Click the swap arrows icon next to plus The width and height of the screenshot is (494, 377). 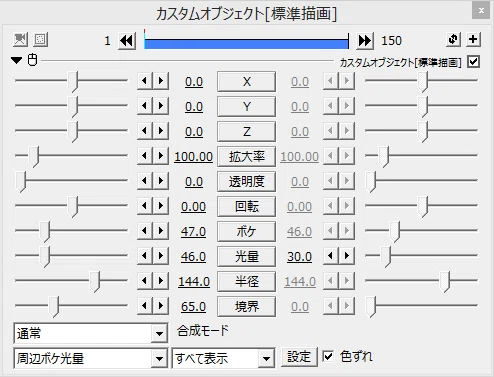[x=453, y=39]
